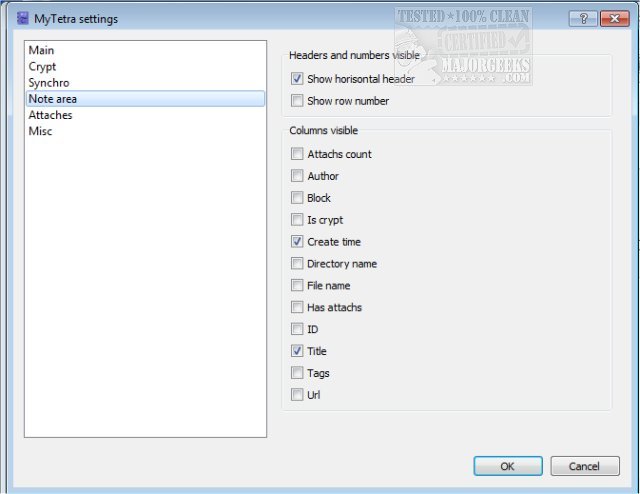The height and width of the screenshot is (494, 640).
Task: Check the Has attachs column
Action: [x=297, y=307]
